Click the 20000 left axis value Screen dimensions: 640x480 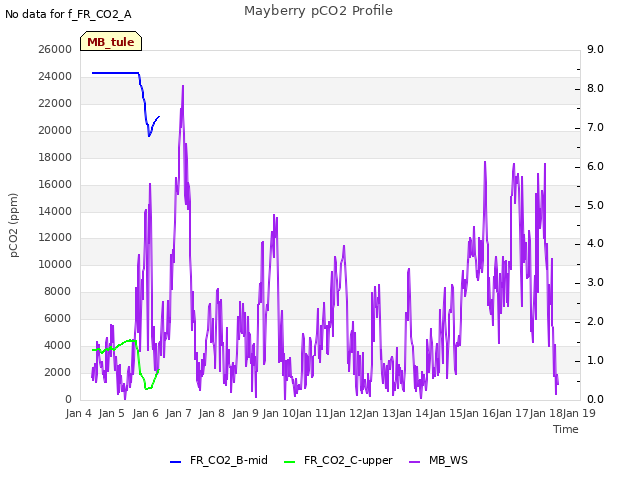[55, 130]
